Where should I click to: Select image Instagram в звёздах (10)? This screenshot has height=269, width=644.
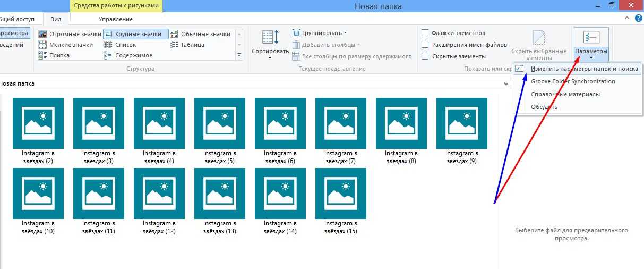coord(38,201)
